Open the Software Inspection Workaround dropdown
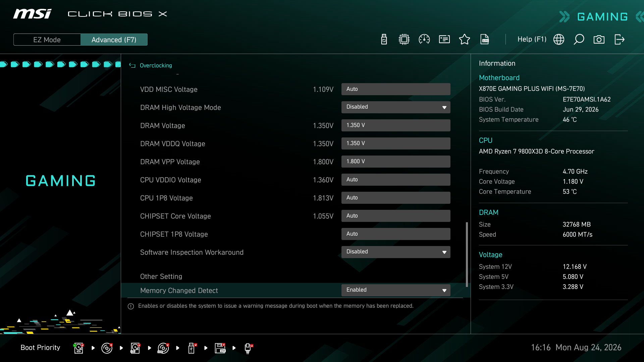Screen dimensions: 644x362 (396, 252)
